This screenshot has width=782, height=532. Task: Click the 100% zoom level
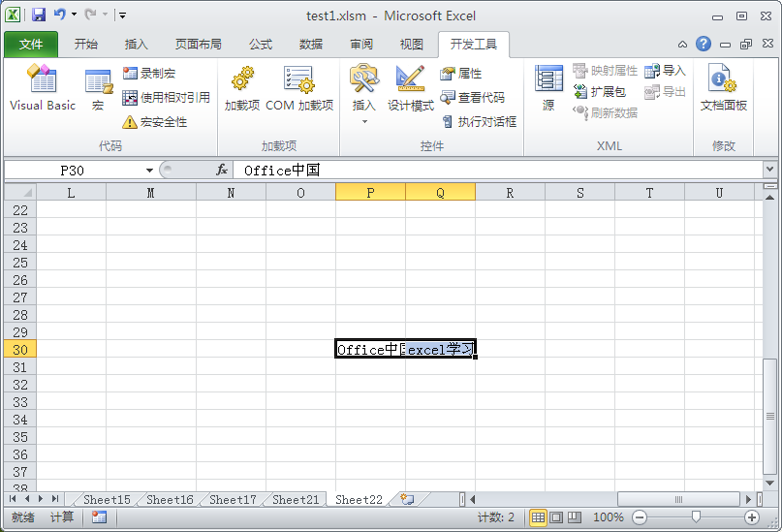pyautogui.click(x=608, y=517)
